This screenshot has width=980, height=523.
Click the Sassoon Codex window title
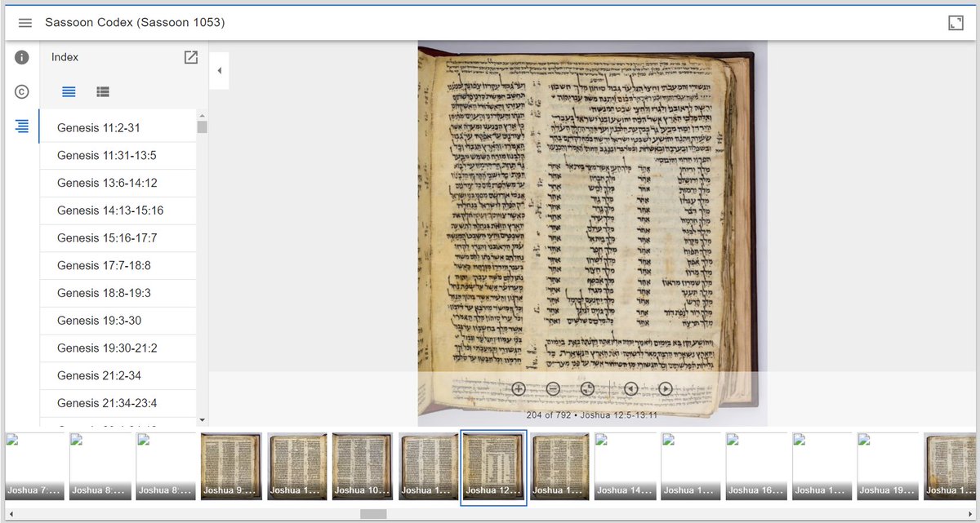[x=135, y=23]
